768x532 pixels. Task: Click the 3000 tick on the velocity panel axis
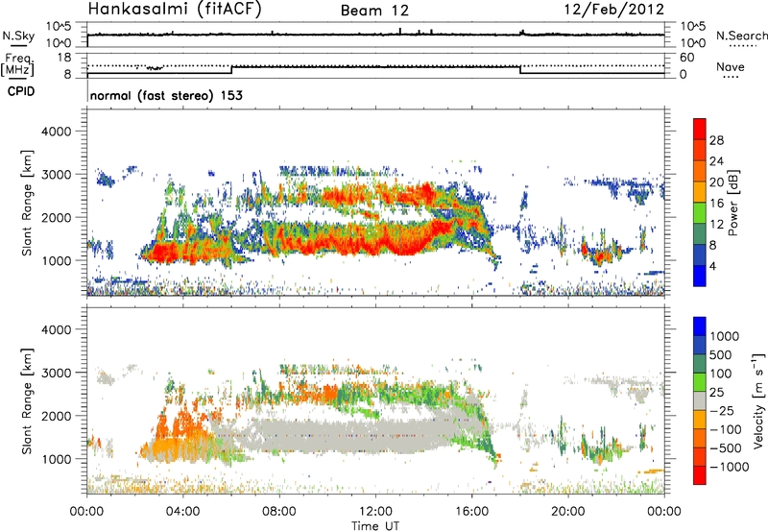coord(56,373)
